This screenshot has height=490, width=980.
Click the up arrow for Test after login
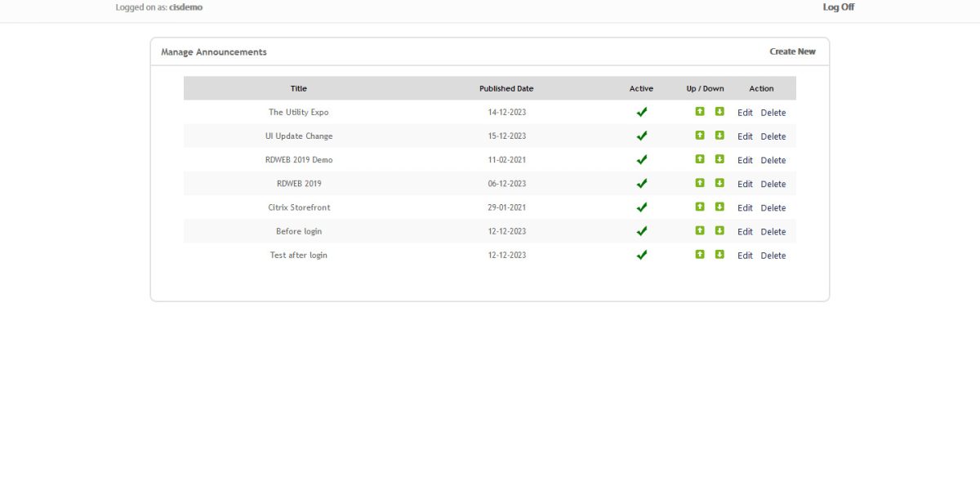[700, 254]
